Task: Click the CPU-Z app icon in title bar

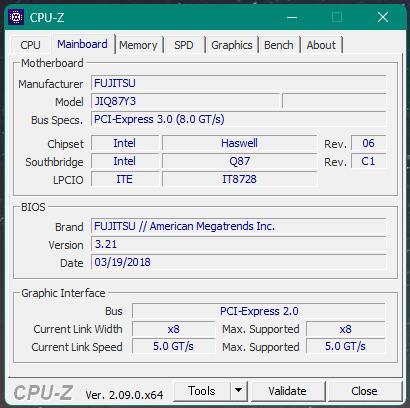Action: point(16,17)
